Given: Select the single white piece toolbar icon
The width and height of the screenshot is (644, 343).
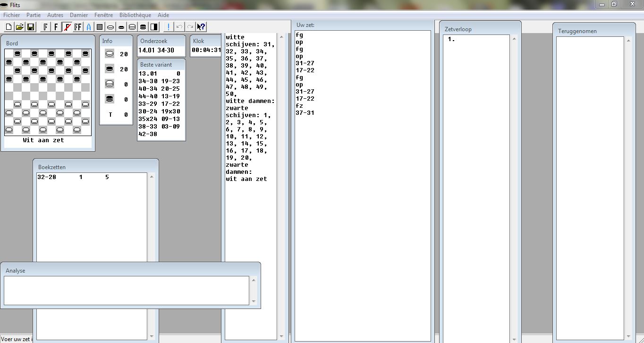Looking at the screenshot, I should (110, 27).
